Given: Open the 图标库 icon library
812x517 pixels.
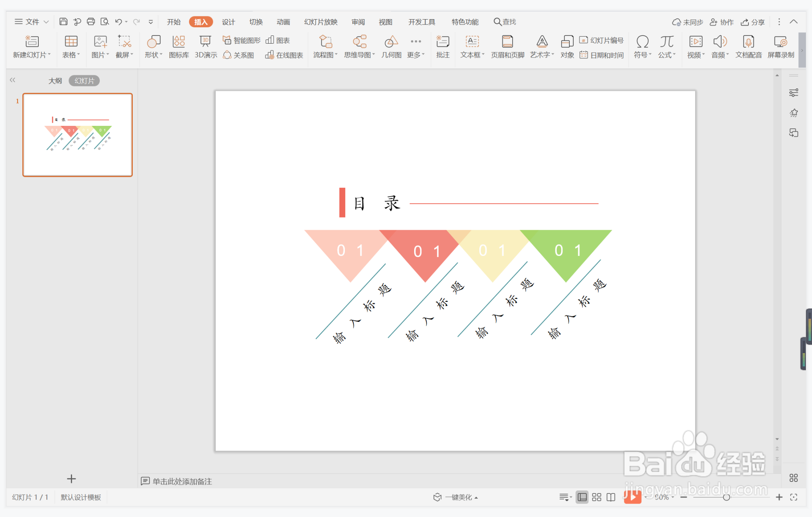Looking at the screenshot, I should (179, 46).
